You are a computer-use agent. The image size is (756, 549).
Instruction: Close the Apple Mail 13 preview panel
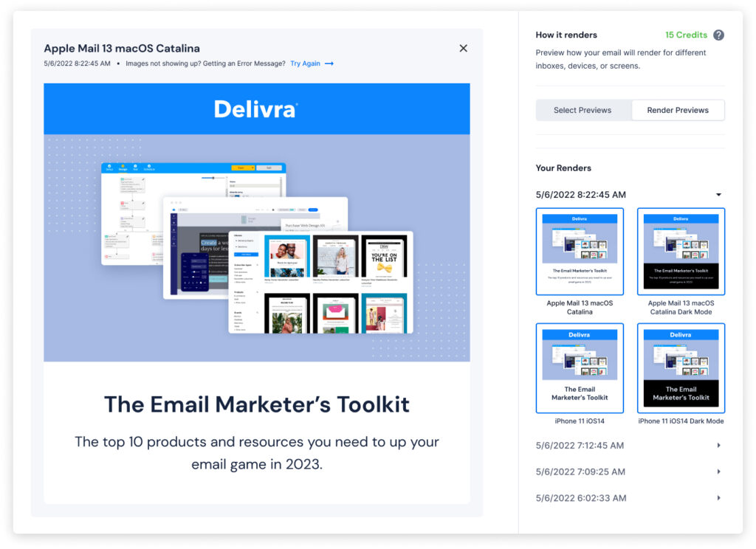pos(463,48)
